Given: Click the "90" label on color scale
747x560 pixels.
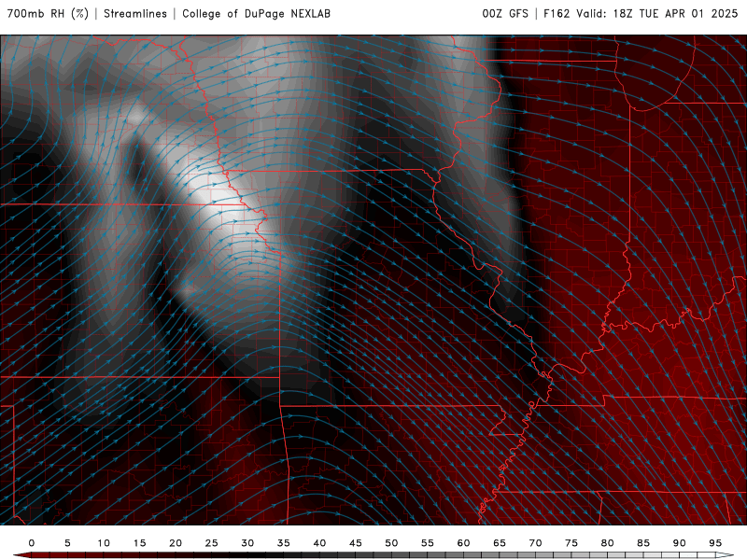Looking at the screenshot, I should coord(680,543).
